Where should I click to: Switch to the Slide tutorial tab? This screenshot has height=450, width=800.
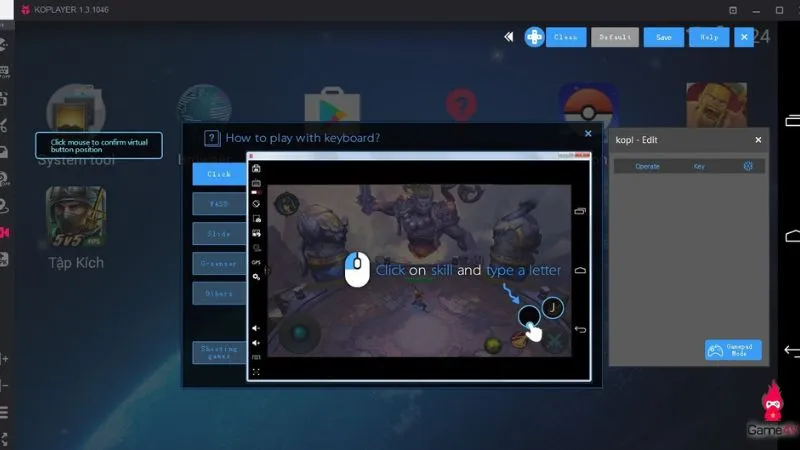219,234
